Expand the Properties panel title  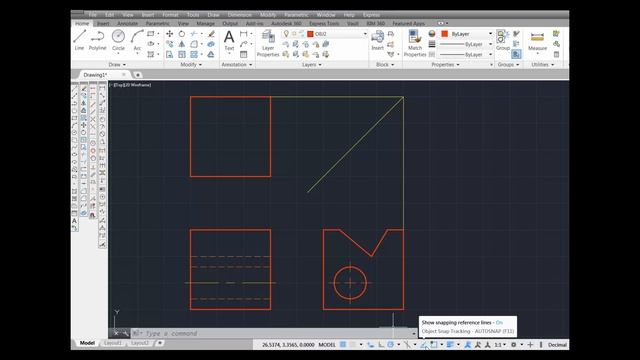point(445,64)
